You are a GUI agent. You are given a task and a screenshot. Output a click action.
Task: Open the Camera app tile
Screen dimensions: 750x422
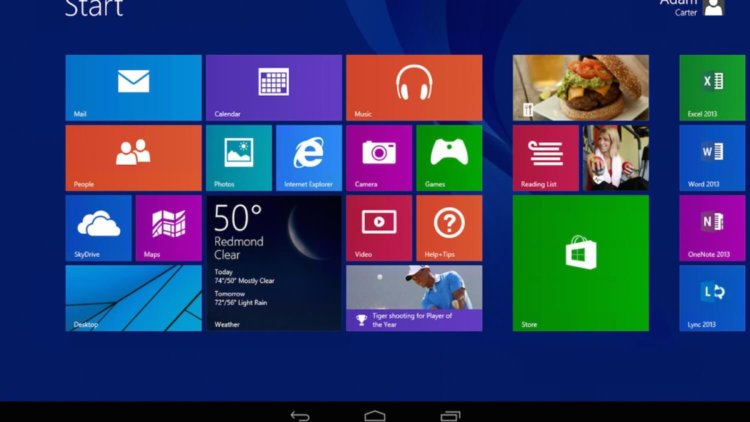[378, 158]
